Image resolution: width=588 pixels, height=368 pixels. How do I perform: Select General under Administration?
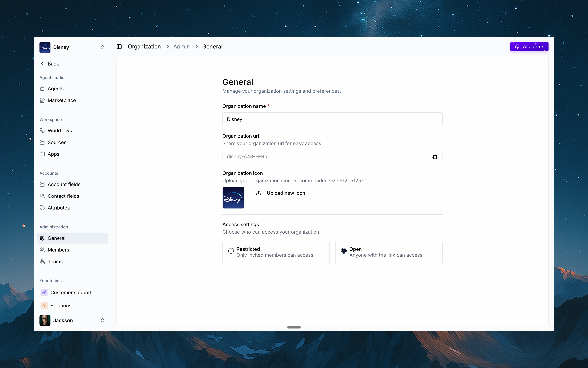tap(72, 238)
